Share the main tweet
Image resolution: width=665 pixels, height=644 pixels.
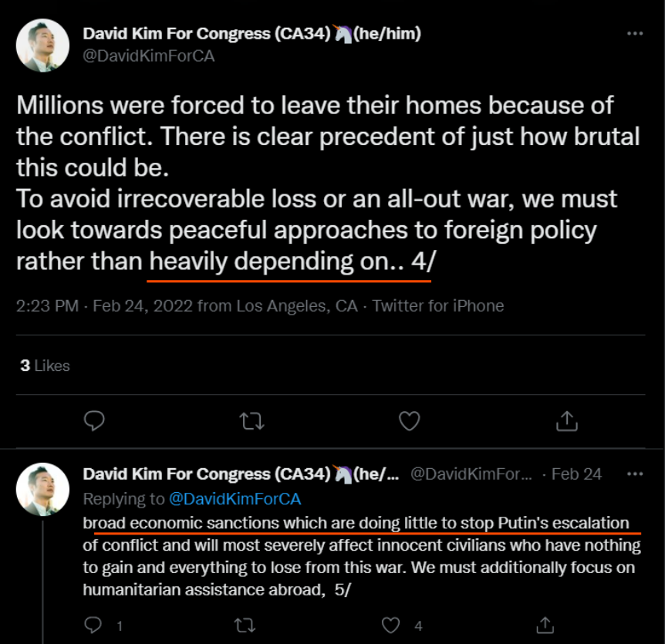tap(567, 421)
